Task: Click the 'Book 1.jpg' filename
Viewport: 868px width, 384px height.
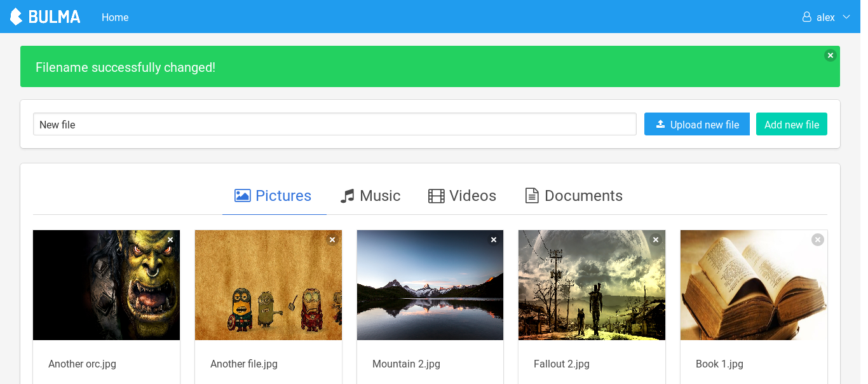Action: point(719,364)
